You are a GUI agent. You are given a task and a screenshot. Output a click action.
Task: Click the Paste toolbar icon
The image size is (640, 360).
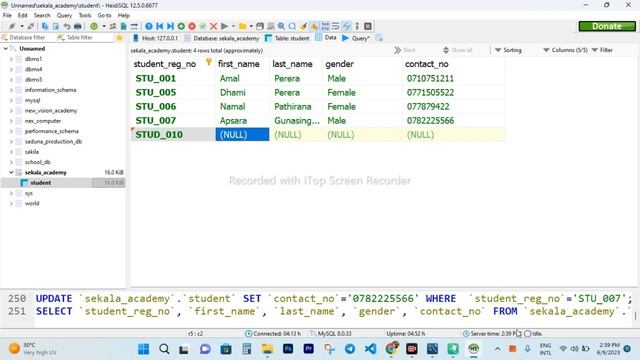(56, 26)
